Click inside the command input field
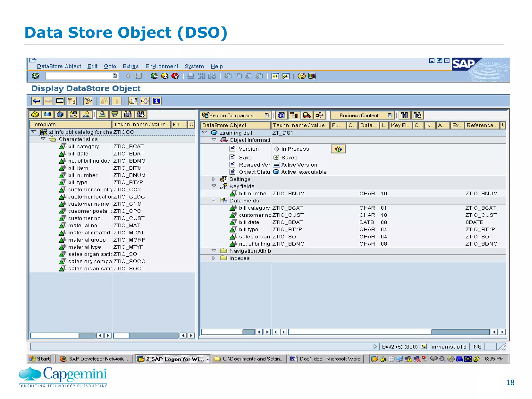This screenshot has width=532, height=399. 79,76
